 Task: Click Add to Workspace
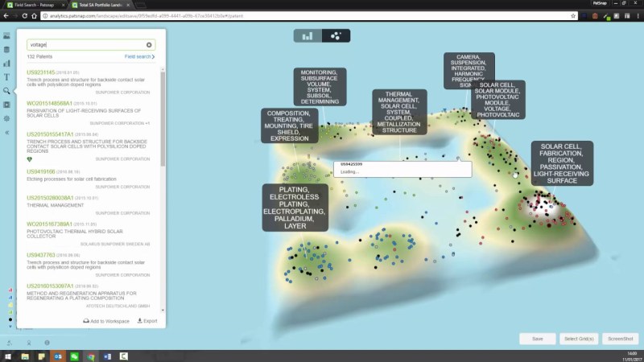pos(106,321)
